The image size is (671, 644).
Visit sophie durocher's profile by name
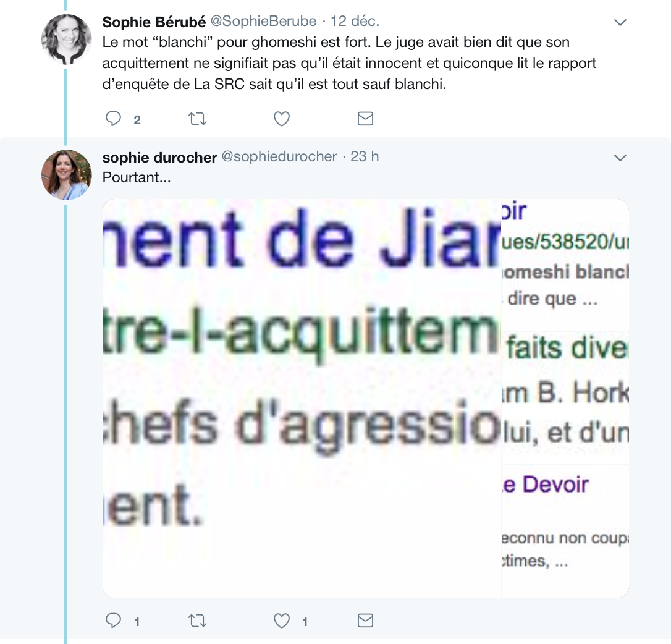(x=159, y=157)
